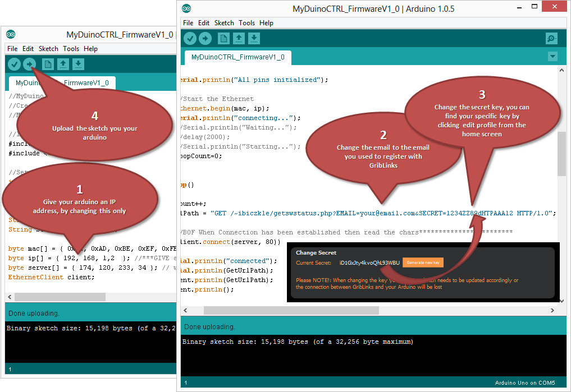Open the Help menu in back window
Screen dimensions: 571x392
click(x=91, y=49)
